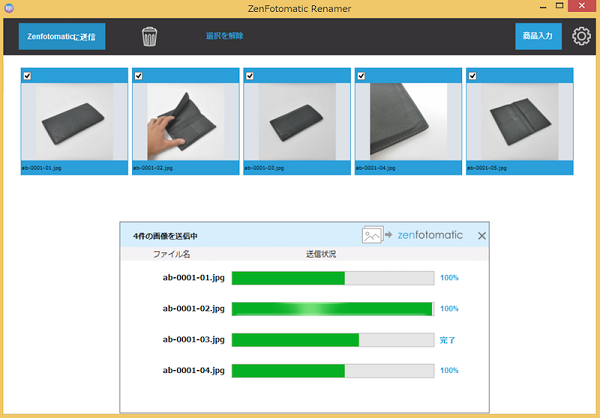This screenshot has height=418, width=600.
Task: Click the progress bar for ab-0001-02.jpg
Action: click(333, 309)
